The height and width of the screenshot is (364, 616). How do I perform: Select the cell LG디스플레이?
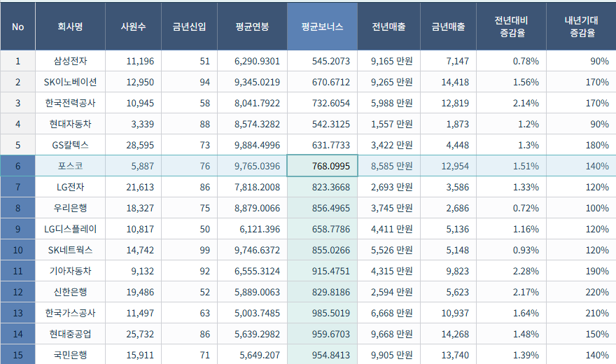(x=70, y=229)
